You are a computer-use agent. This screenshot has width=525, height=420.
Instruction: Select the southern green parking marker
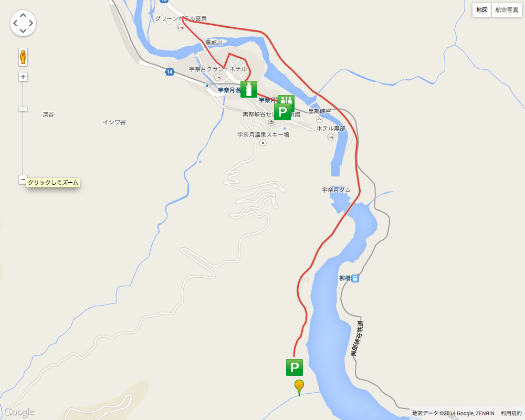(x=295, y=367)
